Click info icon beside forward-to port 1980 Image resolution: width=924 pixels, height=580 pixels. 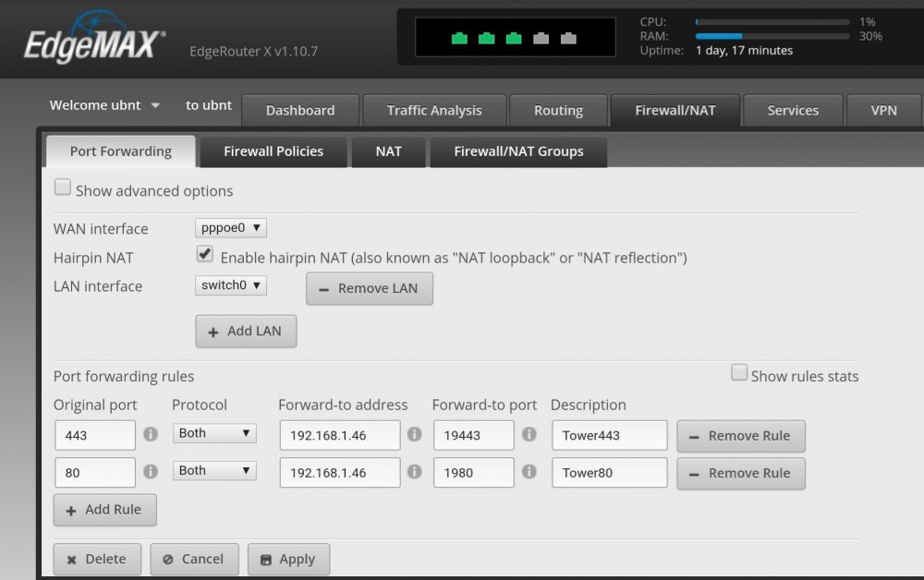tap(529, 472)
